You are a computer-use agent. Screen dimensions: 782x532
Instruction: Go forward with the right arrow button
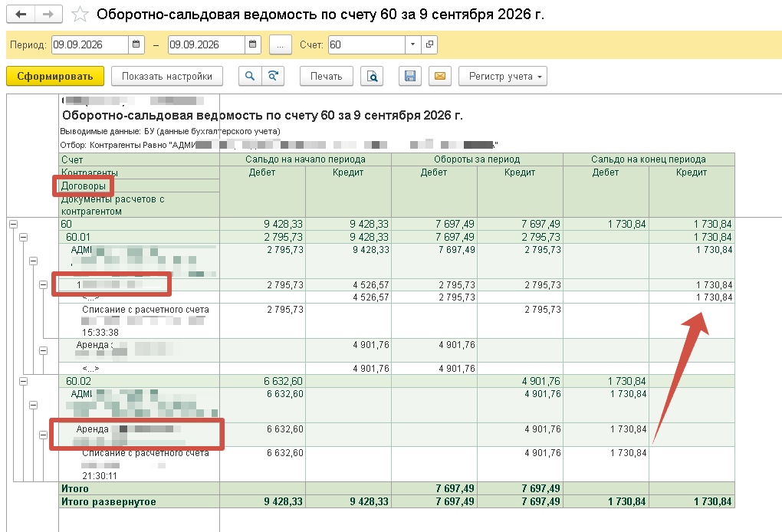[48, 14]
